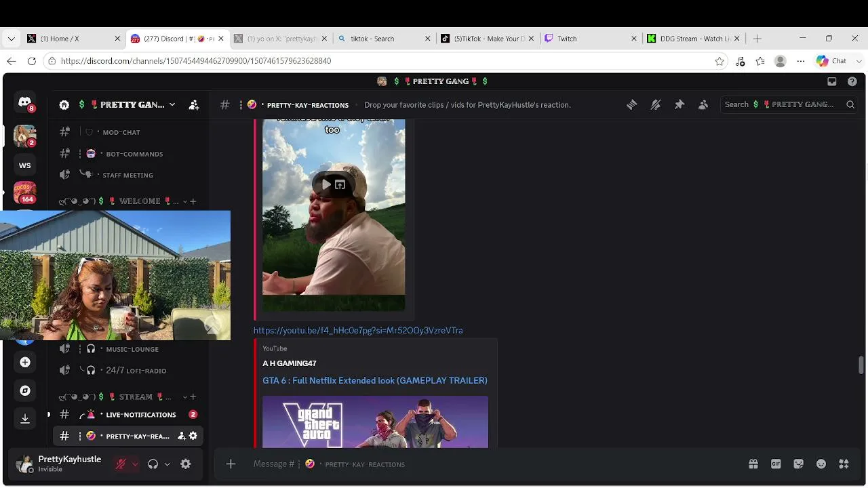Create channel in WELCOME category
Viewport: 868px width, 488px height.
(193, 201)
